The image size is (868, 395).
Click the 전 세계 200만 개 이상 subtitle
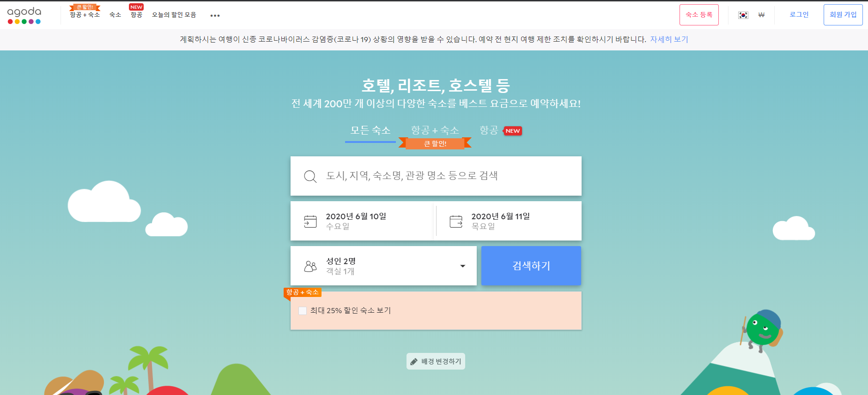pyautogui.click(x=436, y=104)
